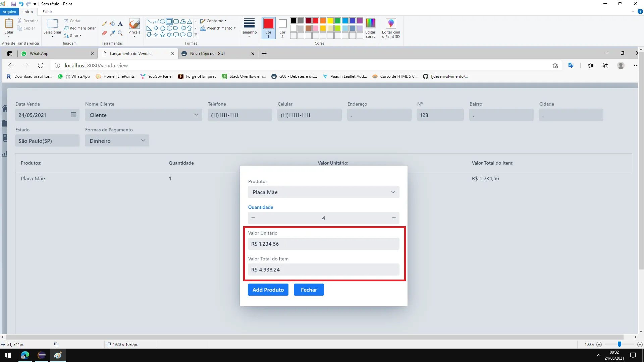Select the Fill bucket tool
This screenshot has width=644, height=362.
[112, 24]
